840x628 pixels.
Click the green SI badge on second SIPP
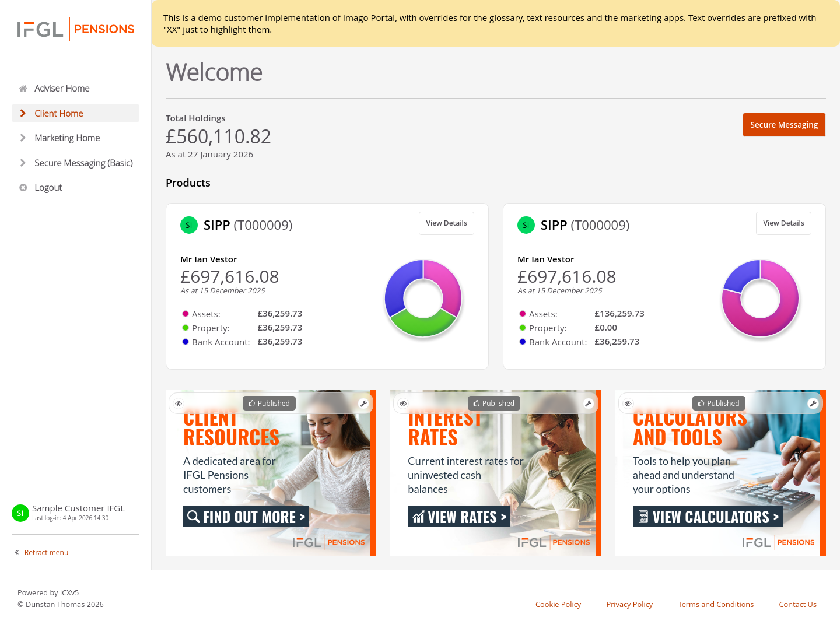pos(526,225)
